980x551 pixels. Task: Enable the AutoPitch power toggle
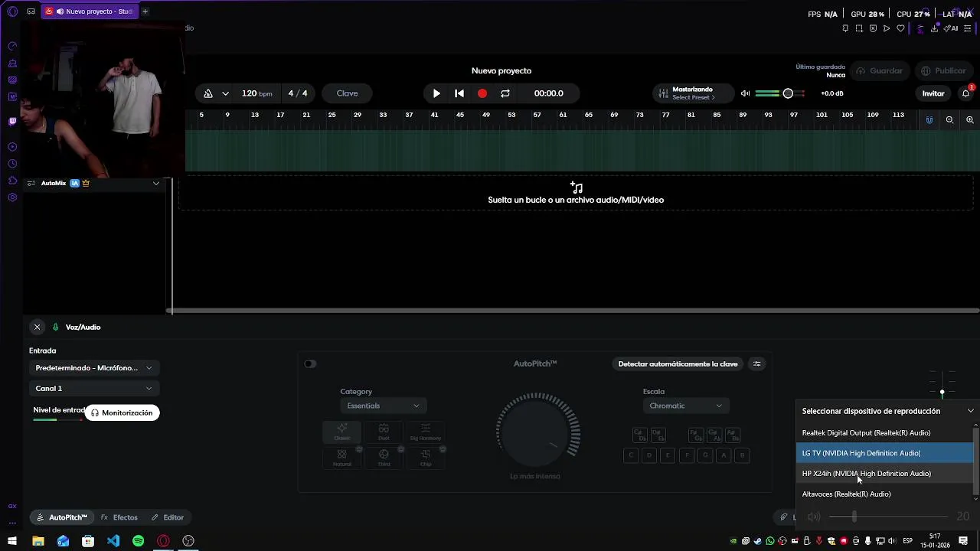310,364
